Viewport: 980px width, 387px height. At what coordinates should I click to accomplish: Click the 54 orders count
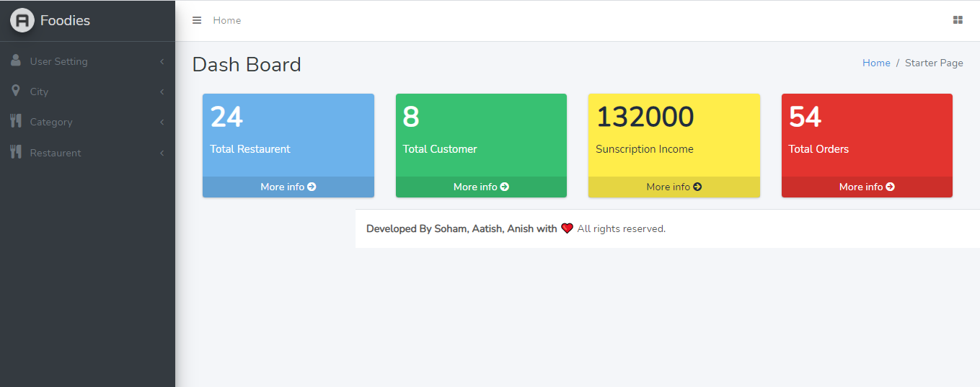805,117
